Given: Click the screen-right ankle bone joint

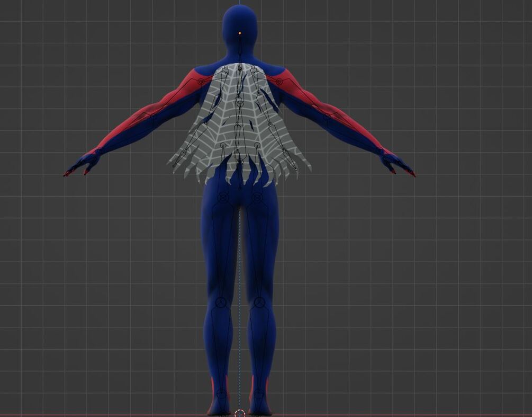Looking at the screenshot, I should tap(259, 394).
